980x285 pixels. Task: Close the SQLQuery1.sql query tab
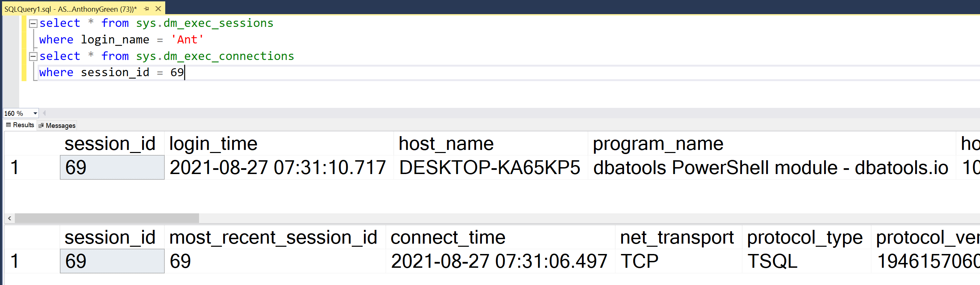[x=158, y=9]
